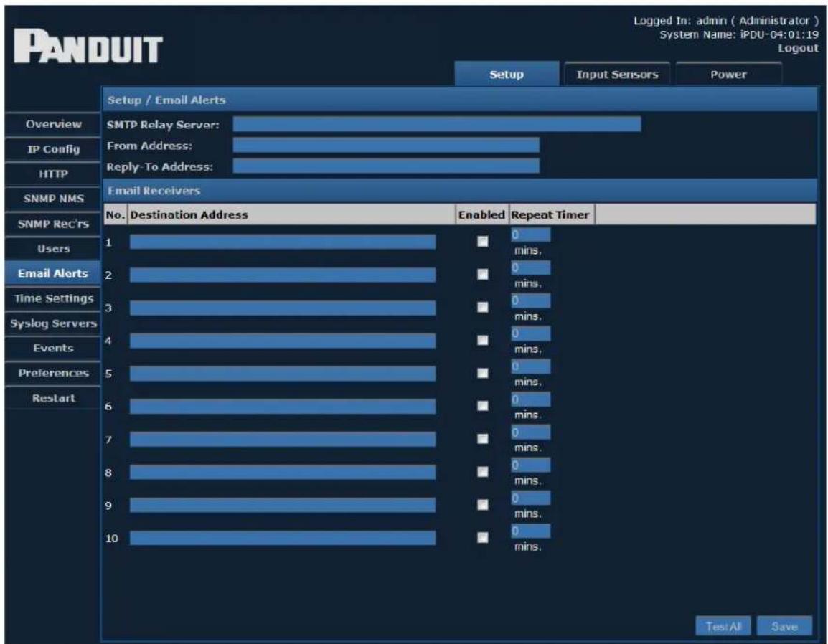
Task: Click repeat timer field for receiver 7
Action: 531,432
